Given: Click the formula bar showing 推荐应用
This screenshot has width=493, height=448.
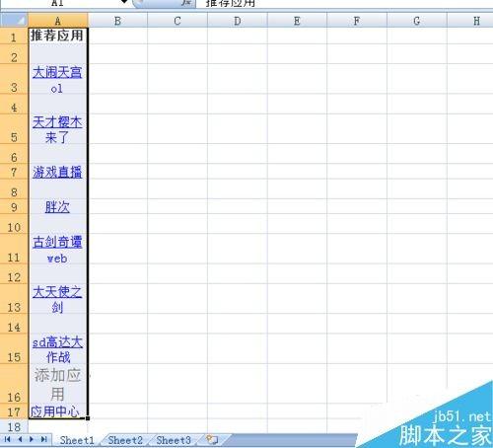Looking at the screenshot, I should 345,3.
